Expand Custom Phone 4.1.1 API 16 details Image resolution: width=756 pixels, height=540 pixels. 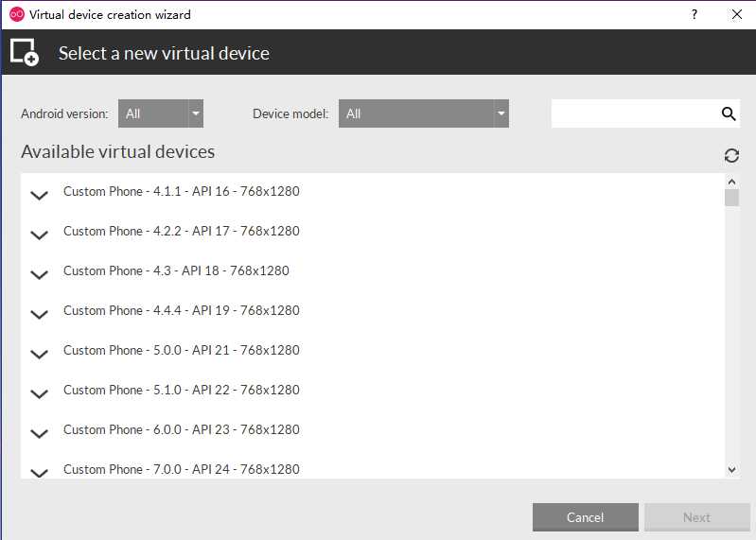pyautogui.click(x=39, y=196)
